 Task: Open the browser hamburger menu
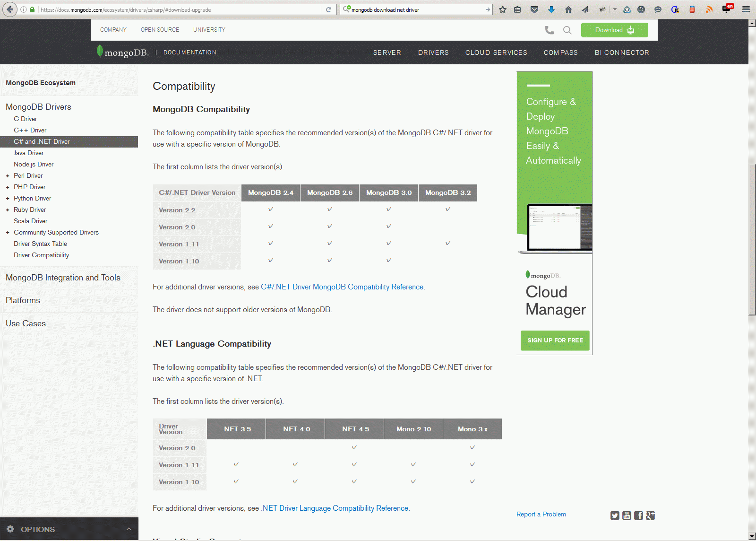(x=746, y=9)
